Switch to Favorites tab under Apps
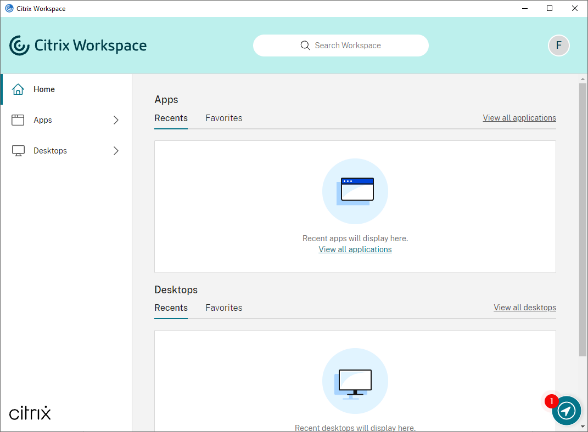This screenshot has width=588, height=432. tap(224, 118)
